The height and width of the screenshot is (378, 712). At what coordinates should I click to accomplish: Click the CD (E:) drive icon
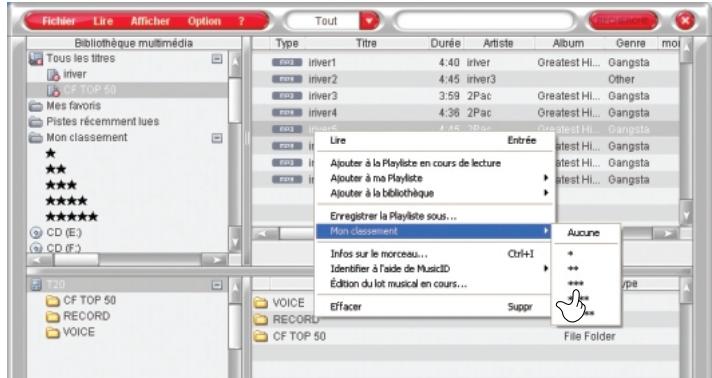point(36,233)
